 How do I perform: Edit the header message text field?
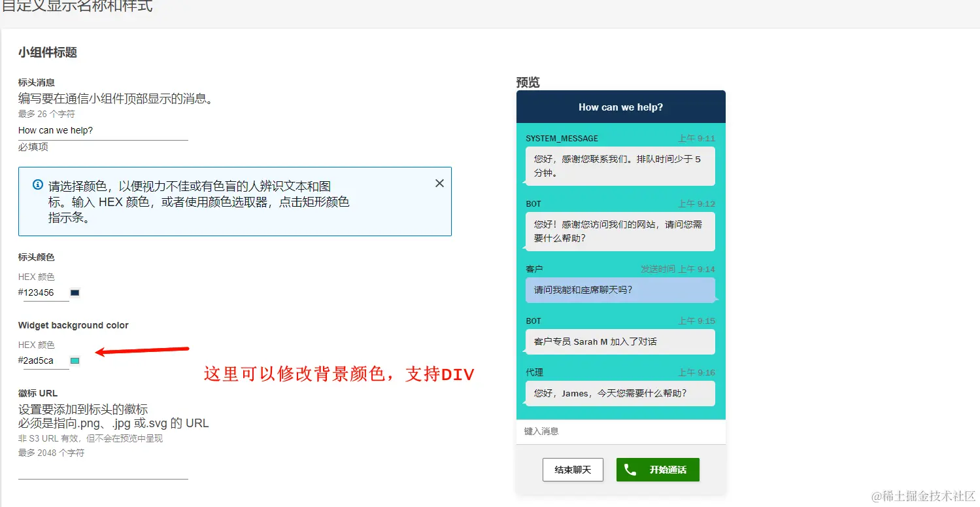pyautogui.click(x=103, y=131)
